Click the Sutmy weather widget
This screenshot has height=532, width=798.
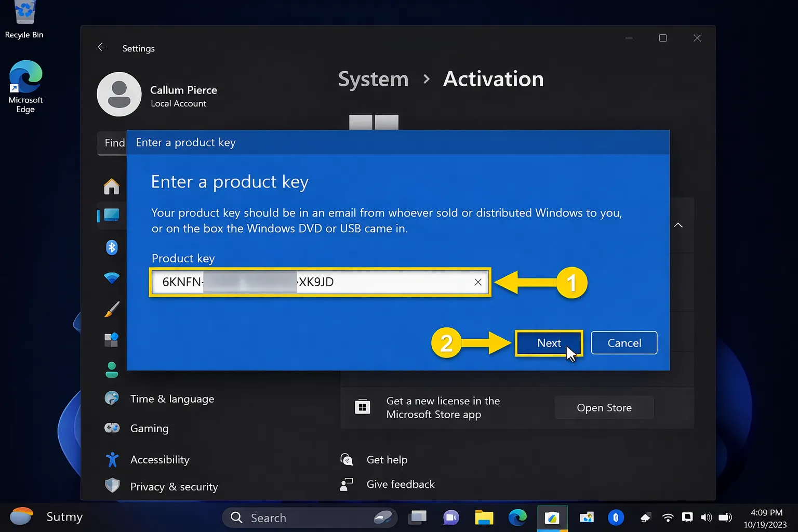47,517
